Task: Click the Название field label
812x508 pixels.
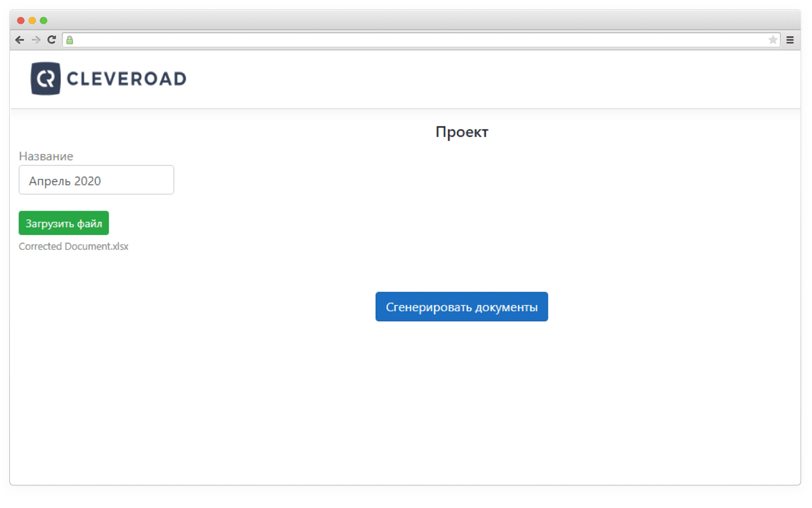Action: [46, 156]
